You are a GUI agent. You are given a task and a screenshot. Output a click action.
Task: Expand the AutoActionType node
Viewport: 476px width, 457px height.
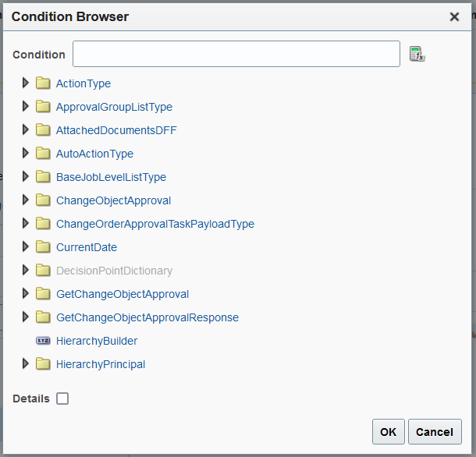click(26, 153)
